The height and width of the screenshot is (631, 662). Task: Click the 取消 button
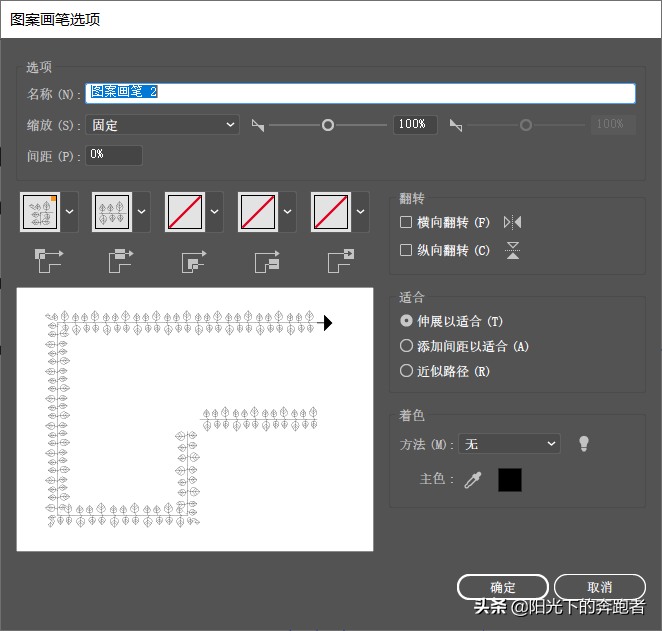tap(600, 587)
